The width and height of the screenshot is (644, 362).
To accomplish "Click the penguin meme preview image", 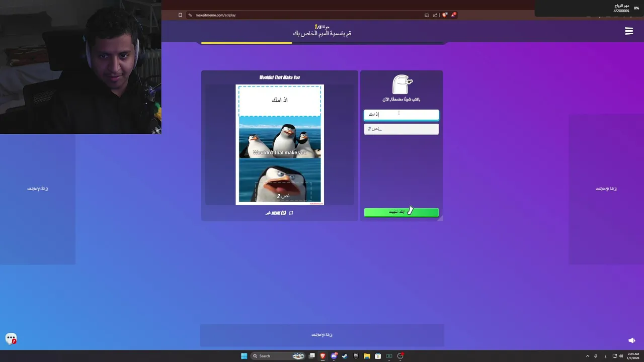I will [280, 145].
